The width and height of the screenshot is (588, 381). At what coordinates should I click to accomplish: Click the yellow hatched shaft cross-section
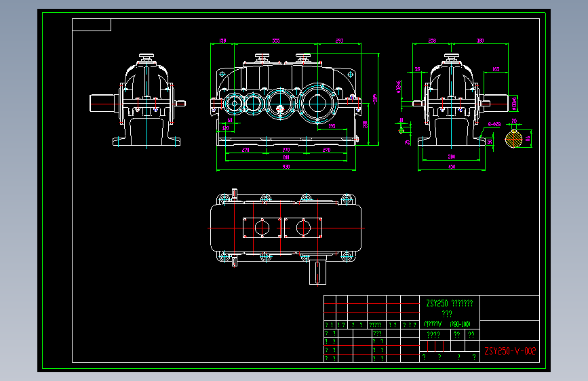pos(514,139)
